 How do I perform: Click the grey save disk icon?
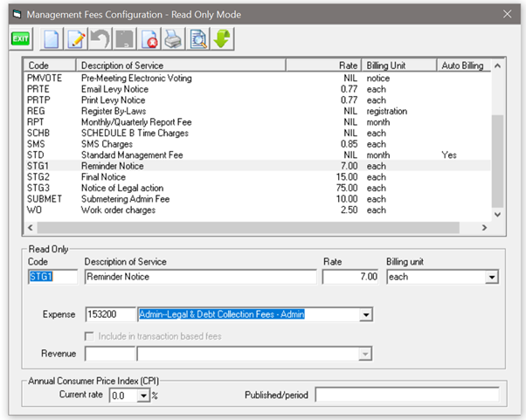pyautogui.click(x=124, y=39)
